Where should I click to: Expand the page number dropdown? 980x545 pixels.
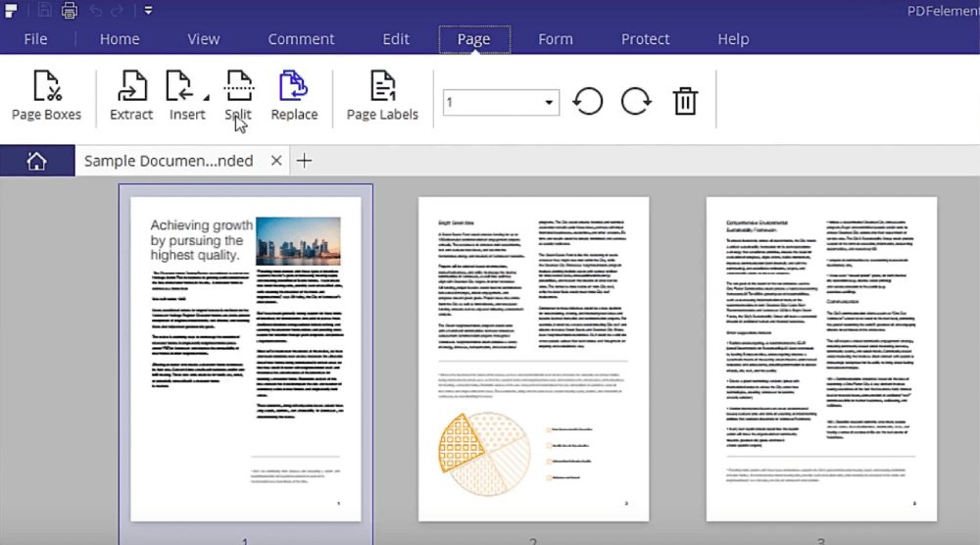pos(550,102)
